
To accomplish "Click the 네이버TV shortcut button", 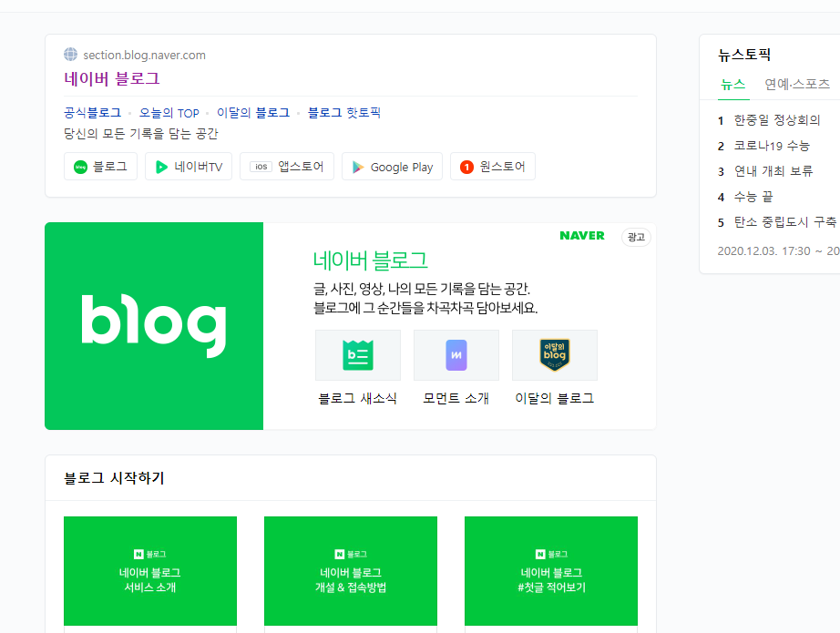I will (189, 167).
